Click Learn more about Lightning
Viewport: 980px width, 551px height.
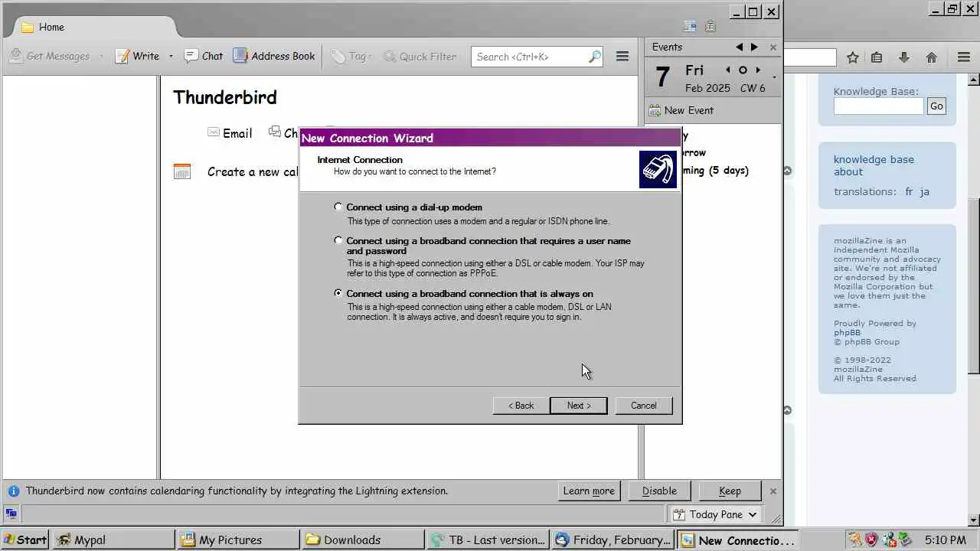(x=589, y=491)
